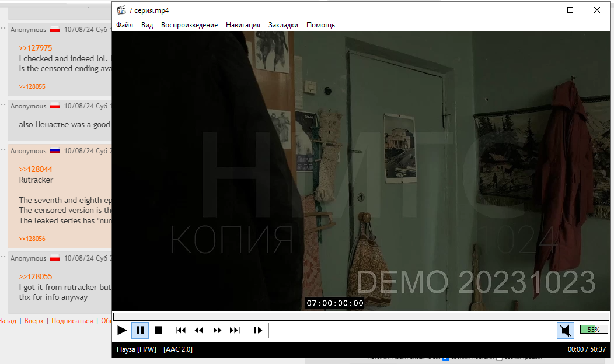Click the 7 серия.mp4 window title
The height and width of the screenshot is (364, 614).
(149, 10)
